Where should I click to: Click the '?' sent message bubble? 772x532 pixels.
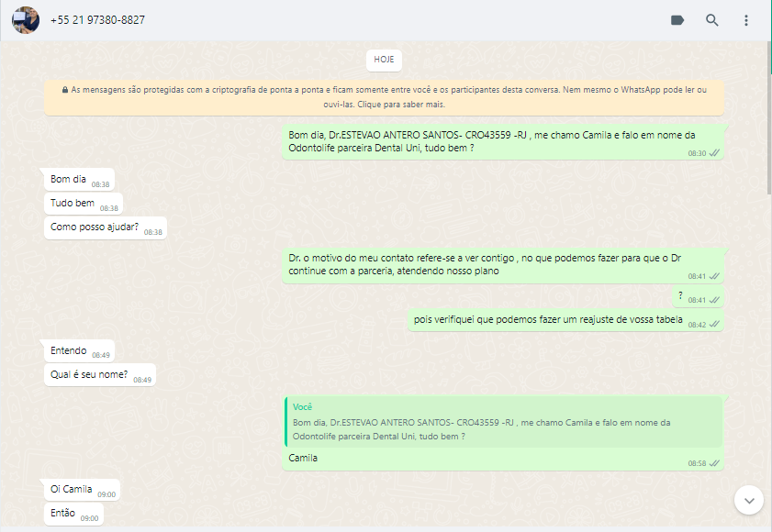699,297
